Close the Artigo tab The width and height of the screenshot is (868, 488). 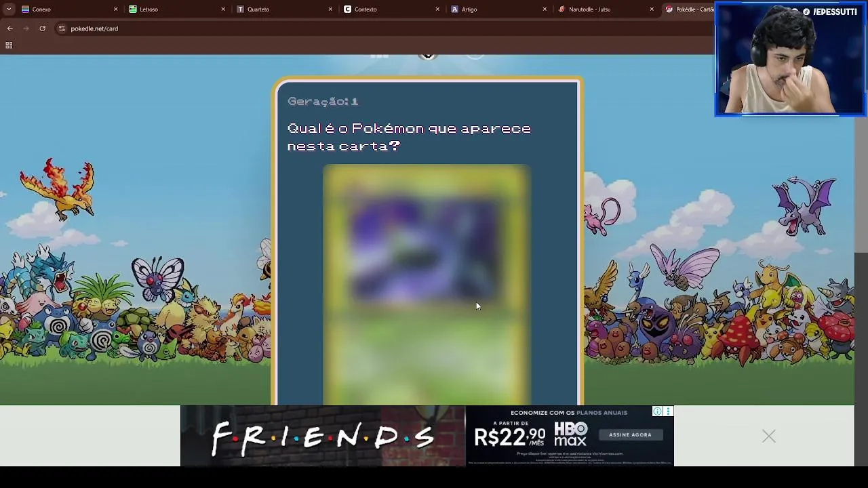click(x=545, y=9)
